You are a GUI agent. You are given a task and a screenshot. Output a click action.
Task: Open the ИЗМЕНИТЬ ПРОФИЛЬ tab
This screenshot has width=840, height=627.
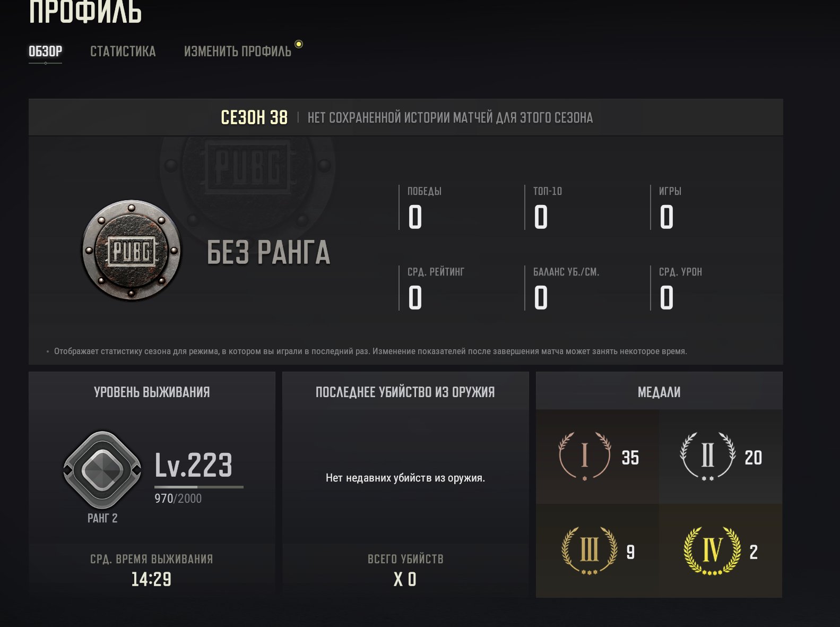pos(238,51)
